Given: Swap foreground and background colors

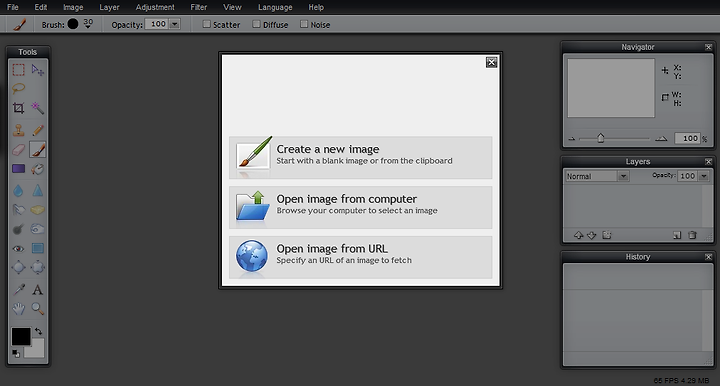Looking at the screenshot, I should (38, 331).
